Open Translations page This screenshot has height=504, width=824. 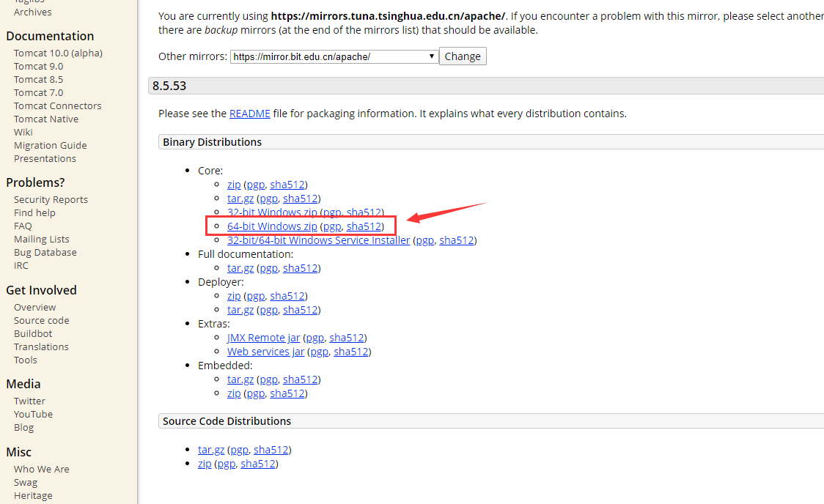(41, 346)
